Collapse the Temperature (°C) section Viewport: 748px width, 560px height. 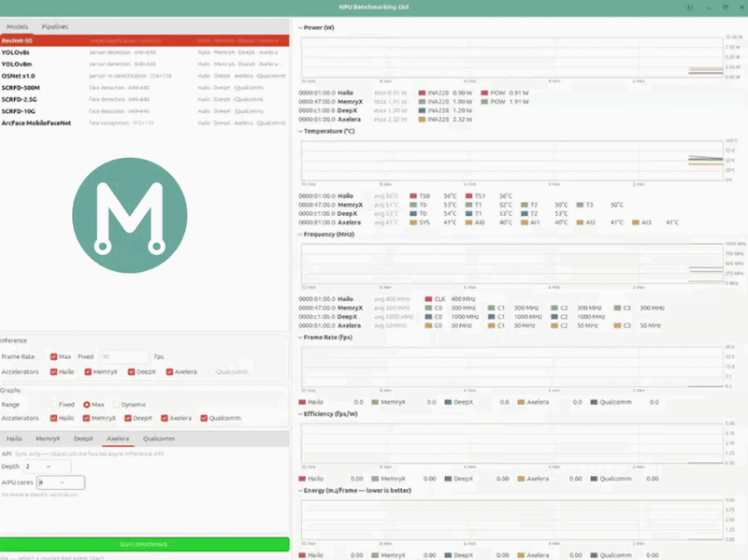(x=300, y=131)
